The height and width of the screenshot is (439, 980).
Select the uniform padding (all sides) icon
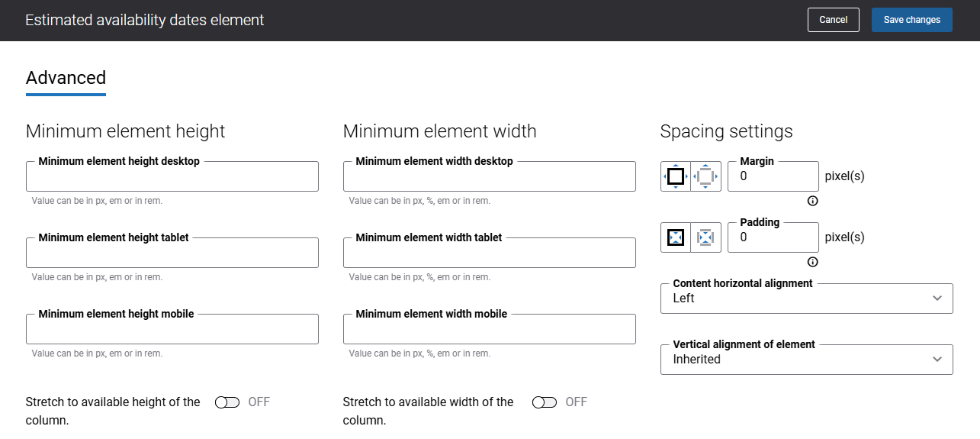(x=676, y=237)
